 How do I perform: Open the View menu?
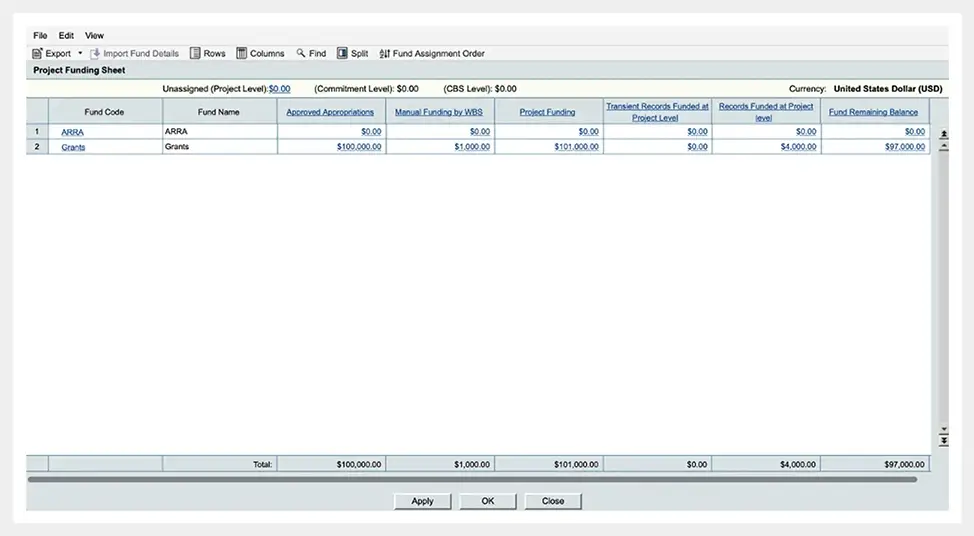click(94, 35)
